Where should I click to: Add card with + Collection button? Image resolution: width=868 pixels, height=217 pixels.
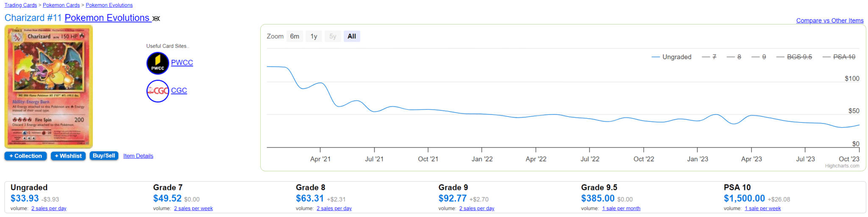point(26,156)
